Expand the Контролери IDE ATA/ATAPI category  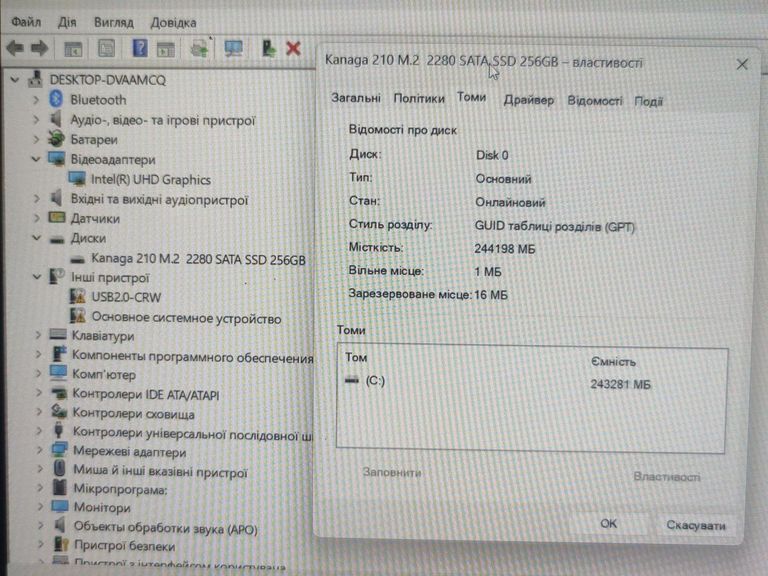(39, 393)
